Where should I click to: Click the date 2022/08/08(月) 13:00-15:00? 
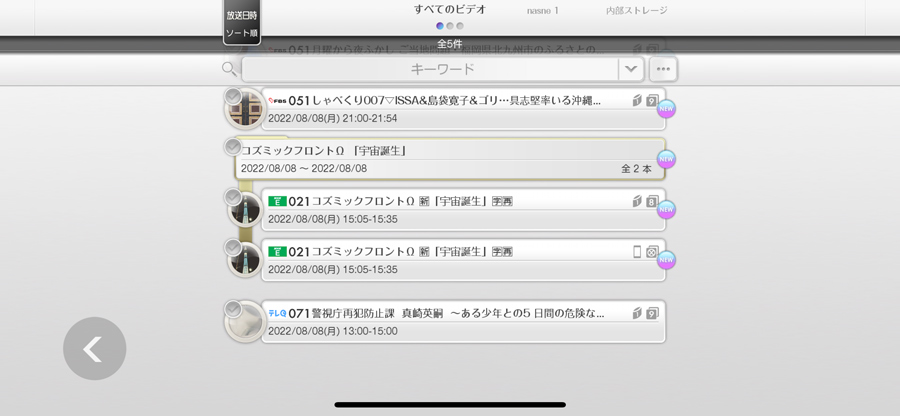(x=332, y=331)
